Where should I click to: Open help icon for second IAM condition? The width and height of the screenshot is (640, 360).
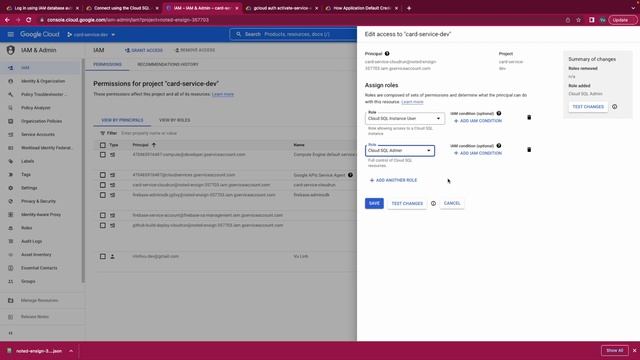tap(499, 145)
